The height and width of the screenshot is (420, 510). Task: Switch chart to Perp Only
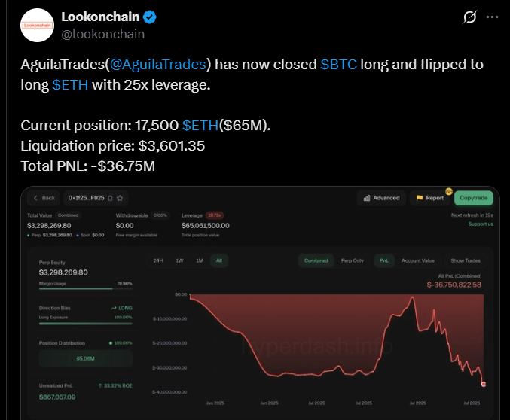pos(353,260)
